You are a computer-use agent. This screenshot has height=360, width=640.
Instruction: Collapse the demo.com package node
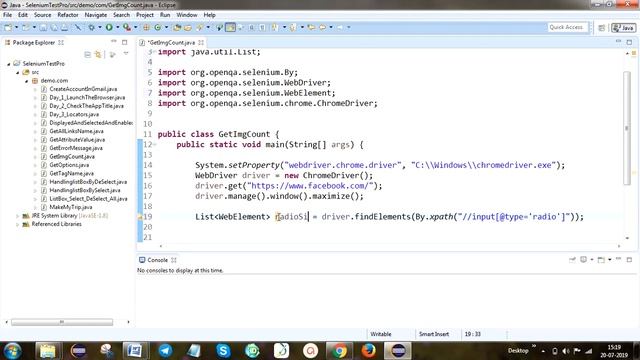click(27, 81)
